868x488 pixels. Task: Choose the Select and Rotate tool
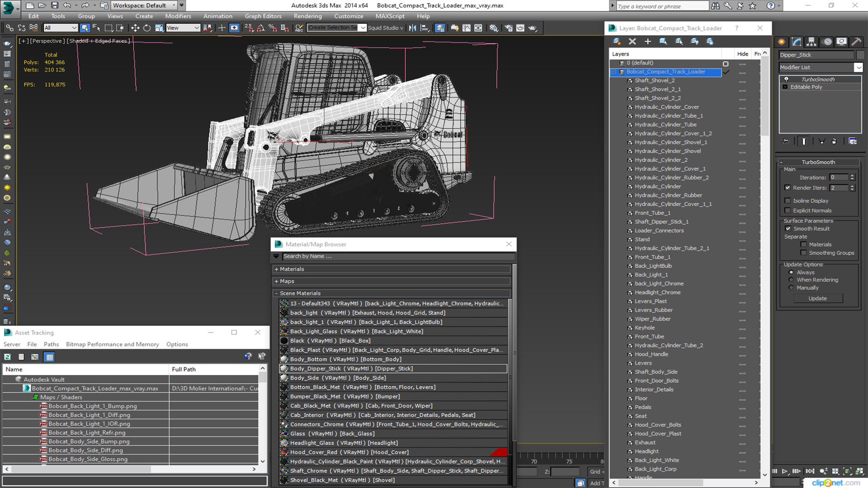point(147,28)
